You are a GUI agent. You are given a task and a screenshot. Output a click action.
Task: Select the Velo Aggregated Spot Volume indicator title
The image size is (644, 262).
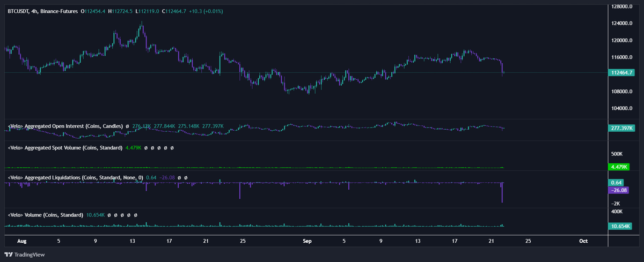pos(64,147)
